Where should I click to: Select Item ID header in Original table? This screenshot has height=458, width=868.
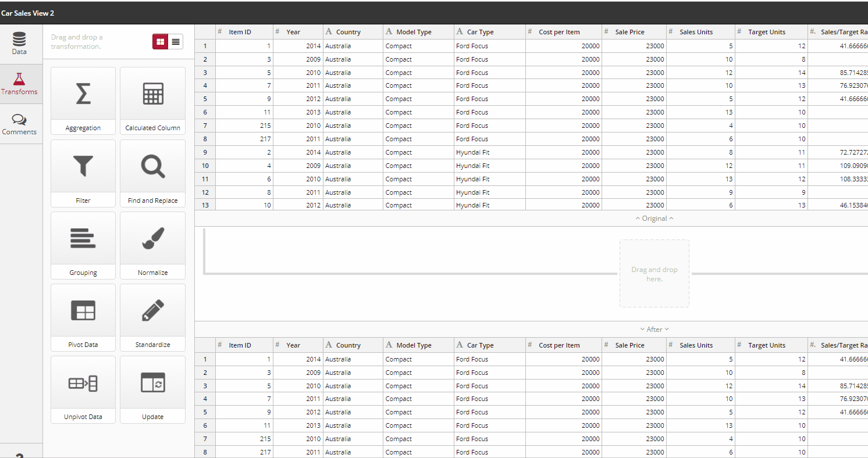pyautogui.click(x=244, y=32)
